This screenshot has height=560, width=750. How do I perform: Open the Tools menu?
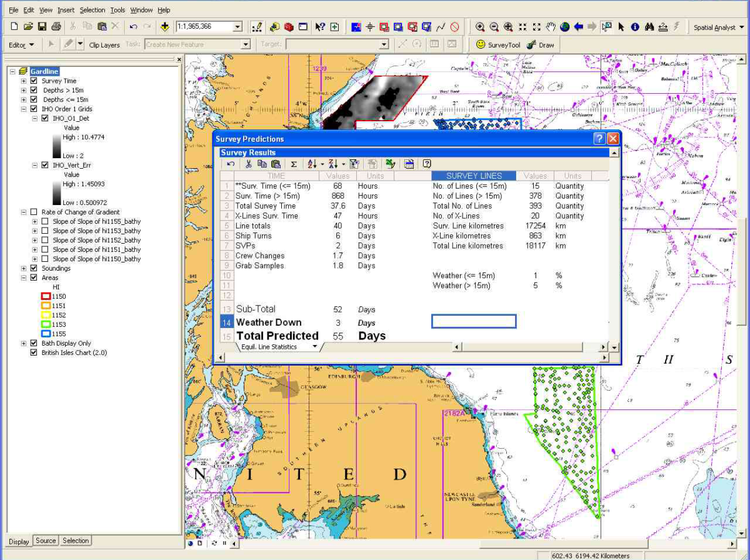point(117,10)
